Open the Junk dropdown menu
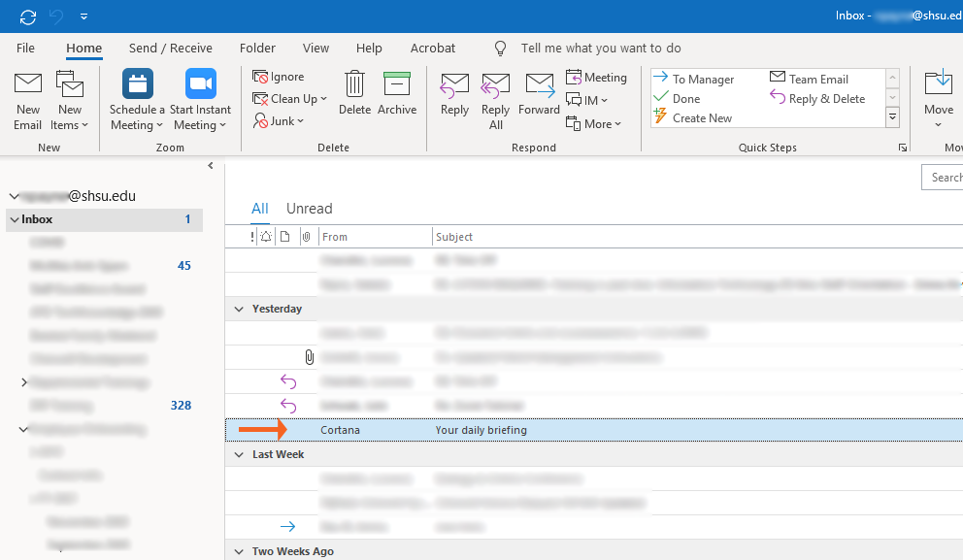This screenshot has height=560, width=963. (280, 121)
